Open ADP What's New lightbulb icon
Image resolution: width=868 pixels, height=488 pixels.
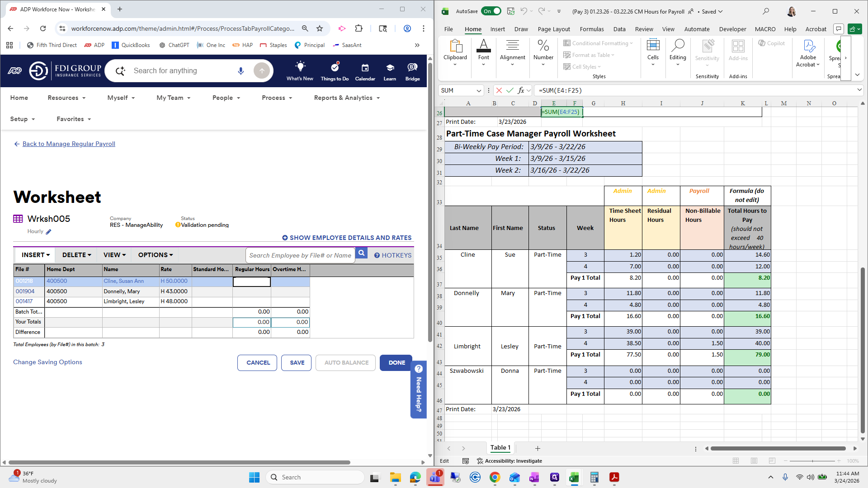click(300, 68)
